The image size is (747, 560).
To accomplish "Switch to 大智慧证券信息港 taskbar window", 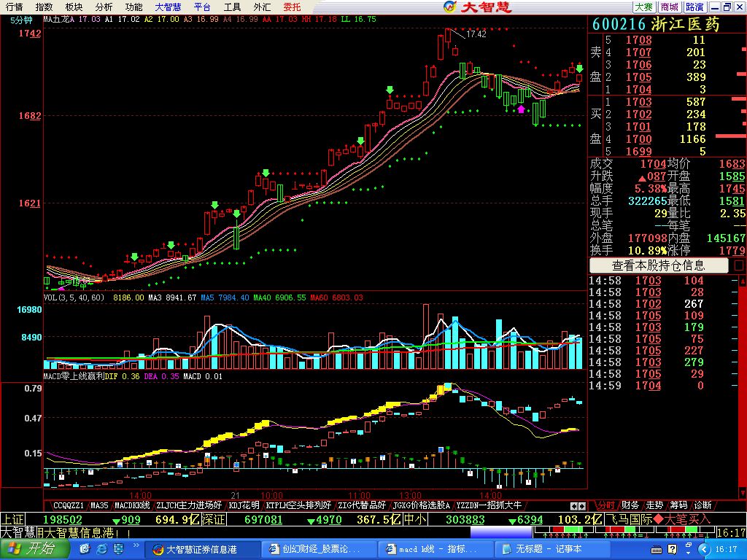I will pyautogui.click(x=202, y=549).
